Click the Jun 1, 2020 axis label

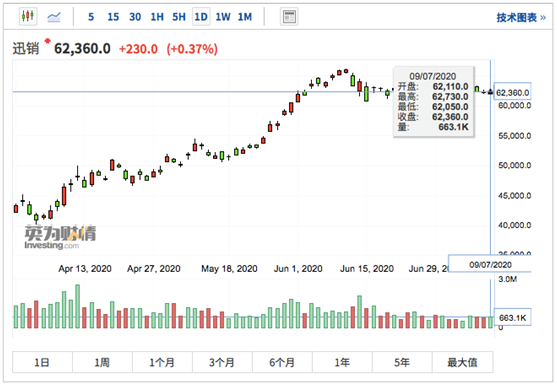click(x=298, y=269)
